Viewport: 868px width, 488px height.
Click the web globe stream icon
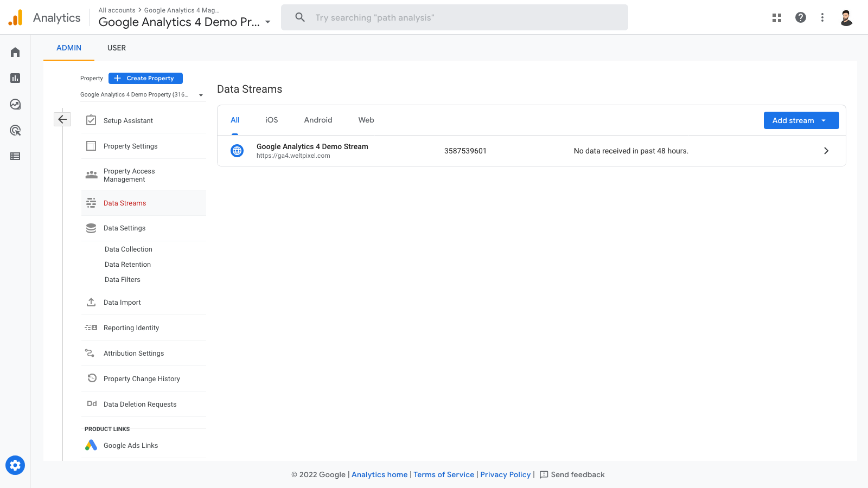(x=237, y=151)
